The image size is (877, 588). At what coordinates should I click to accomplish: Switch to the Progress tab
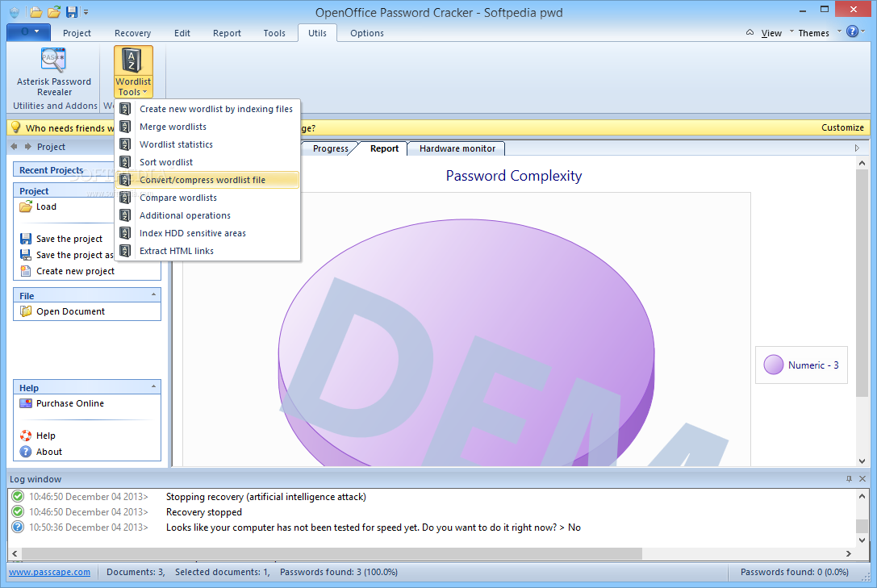coord(330,148)
